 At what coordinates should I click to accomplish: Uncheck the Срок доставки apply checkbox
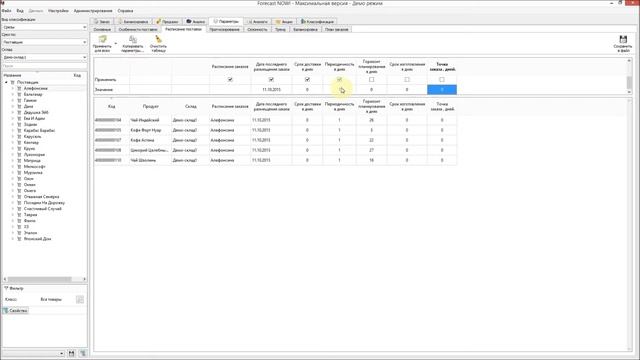tap(307, 80)
